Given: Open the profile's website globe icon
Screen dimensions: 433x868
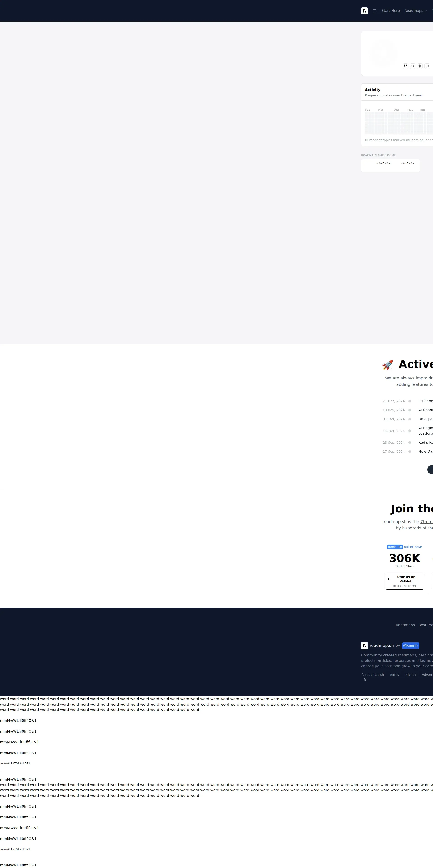Looking at the screenshot, I should click(x=420, y=66).
